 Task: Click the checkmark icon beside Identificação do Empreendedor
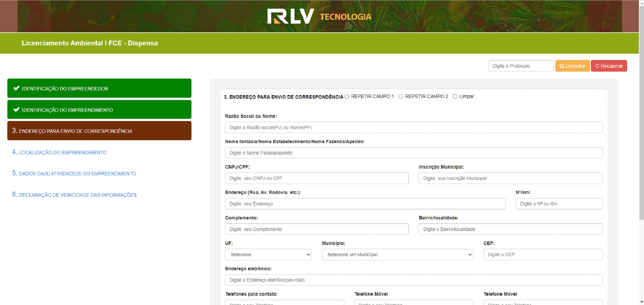coord(16,88)
